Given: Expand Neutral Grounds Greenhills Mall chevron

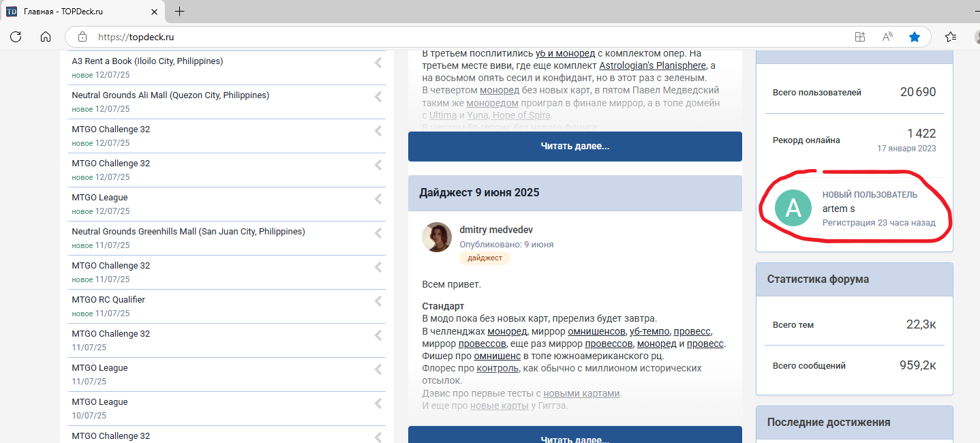Looking at the screenshot, I should [378, 233].
